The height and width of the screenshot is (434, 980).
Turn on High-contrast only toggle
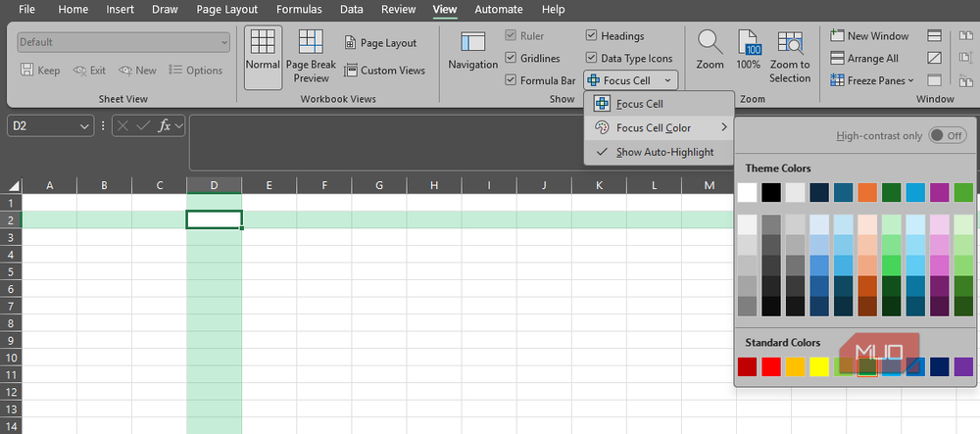coord(948,135)
